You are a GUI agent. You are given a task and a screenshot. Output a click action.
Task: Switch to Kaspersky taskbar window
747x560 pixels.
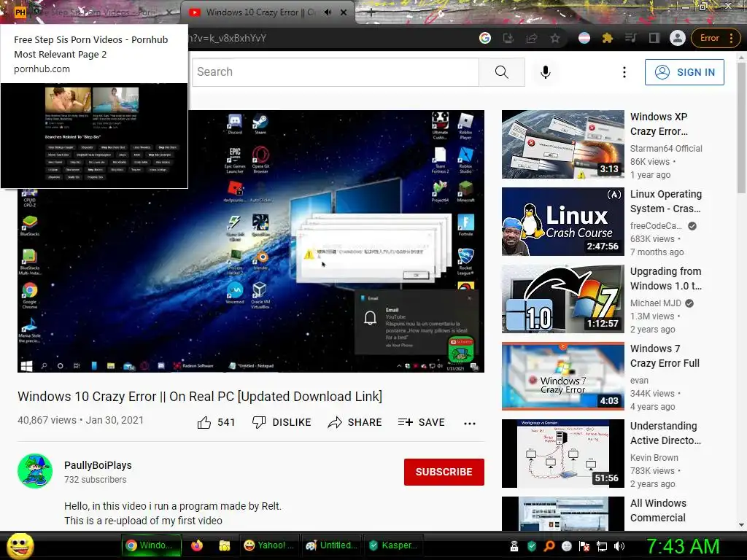[393, 545]
